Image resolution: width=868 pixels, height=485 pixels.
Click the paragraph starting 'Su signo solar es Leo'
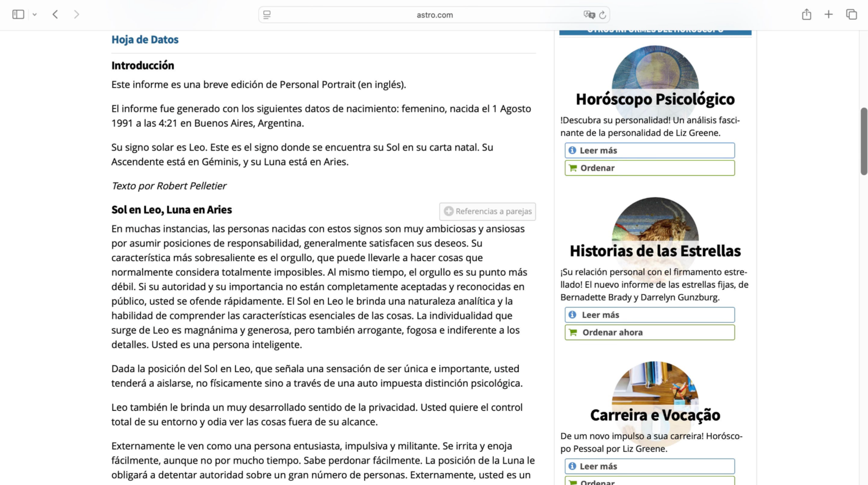pyautogui.click(x=302, y=155)
